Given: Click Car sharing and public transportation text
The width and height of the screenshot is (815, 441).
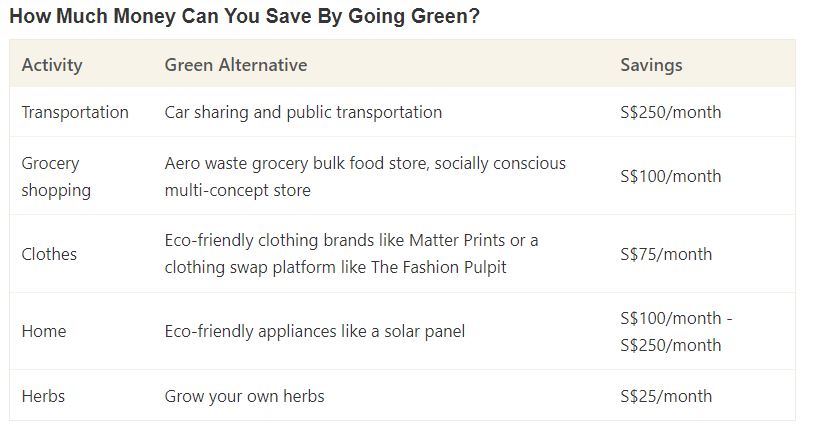Looking at the screenshot, I should 303,112.
